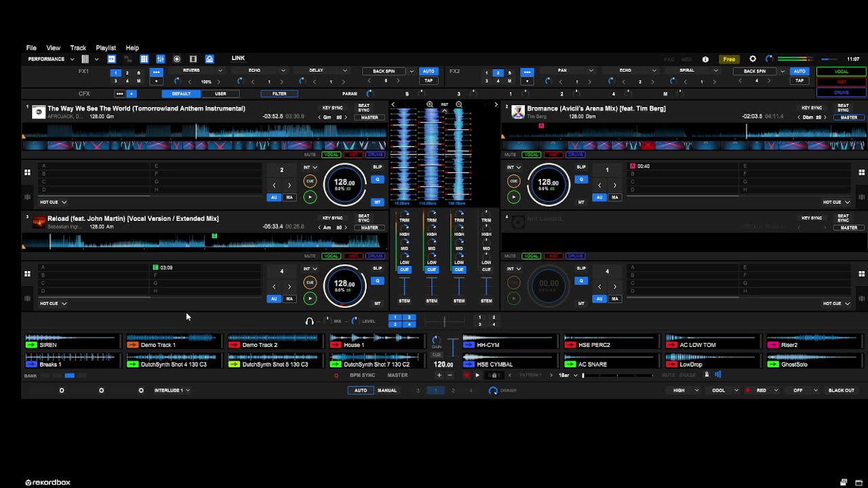Expand the REVERB effect dropdown
Viewport: 868px width, 488px height.
[220, 70]
